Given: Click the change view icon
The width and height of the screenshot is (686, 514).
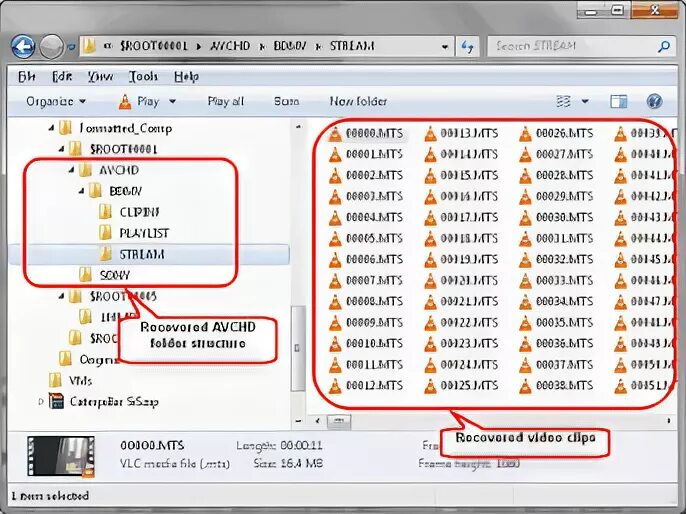Looking at the screenshot, I should [x=563, y=101].
